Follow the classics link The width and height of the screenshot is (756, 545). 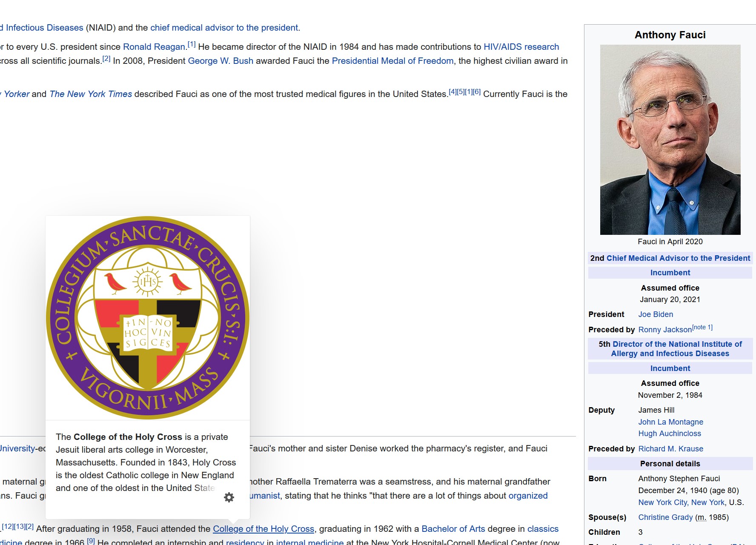click(543, 529)
